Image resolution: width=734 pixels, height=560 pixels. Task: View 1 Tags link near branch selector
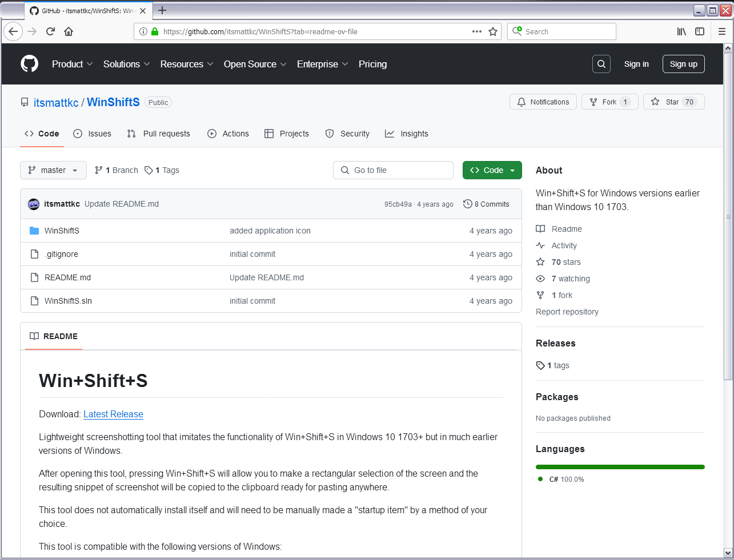pos(162,170)
